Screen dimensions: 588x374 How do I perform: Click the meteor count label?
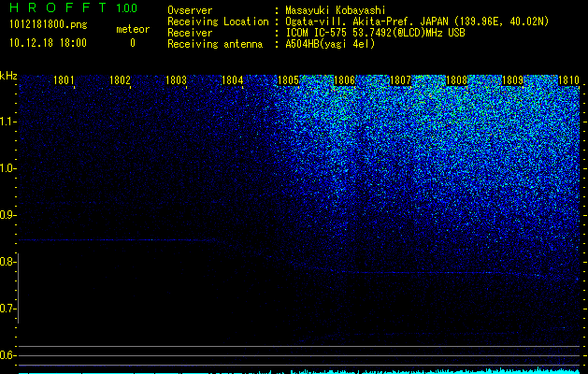(132, 29)
